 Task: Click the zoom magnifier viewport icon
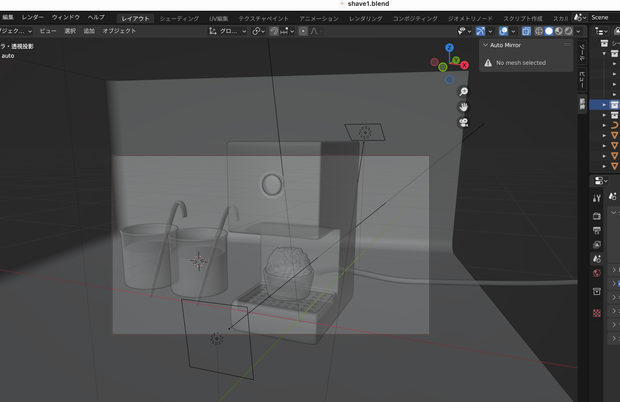pos(463,92)
